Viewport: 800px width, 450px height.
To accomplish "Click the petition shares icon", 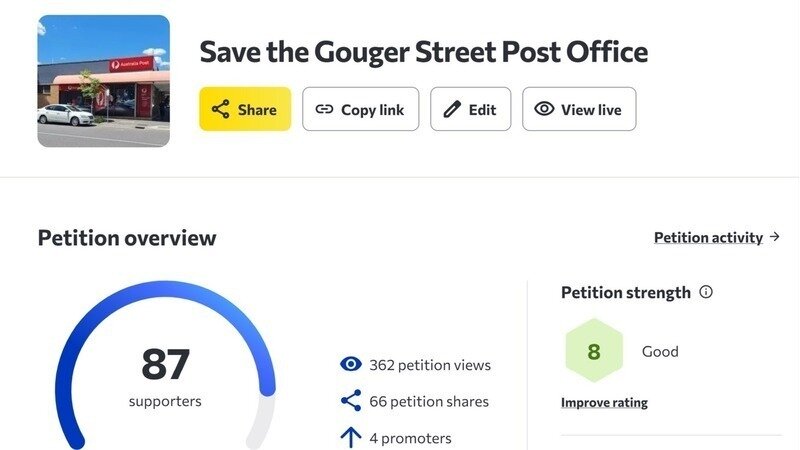I will coord(351,401).
